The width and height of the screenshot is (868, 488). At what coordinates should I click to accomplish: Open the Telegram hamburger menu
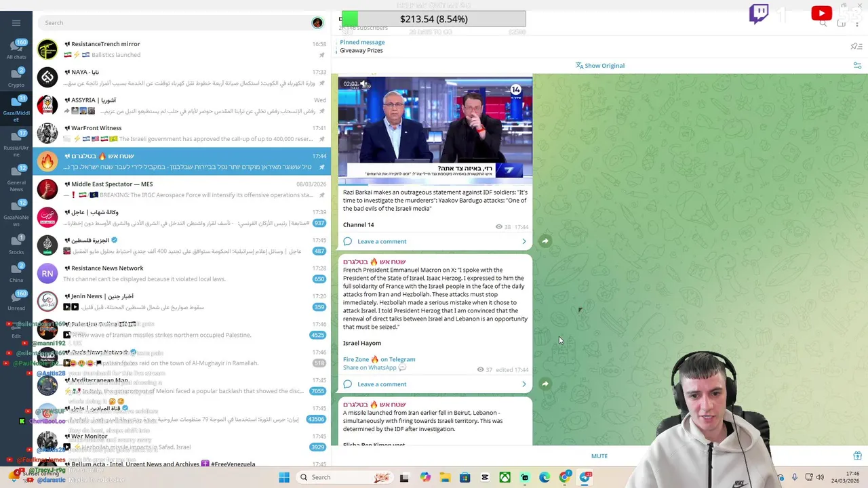tap(16, 22)
